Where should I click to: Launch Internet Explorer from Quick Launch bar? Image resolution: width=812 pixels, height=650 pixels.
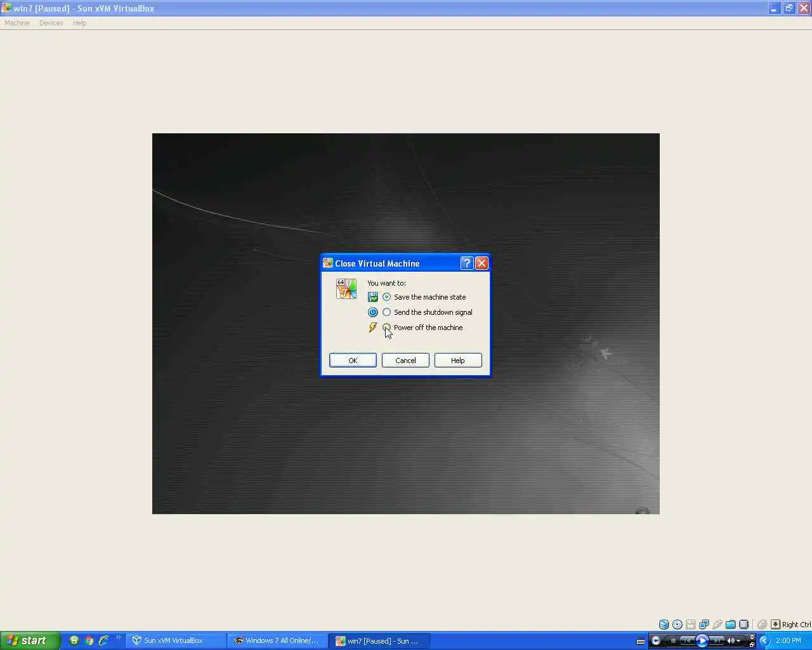(103, 640)
